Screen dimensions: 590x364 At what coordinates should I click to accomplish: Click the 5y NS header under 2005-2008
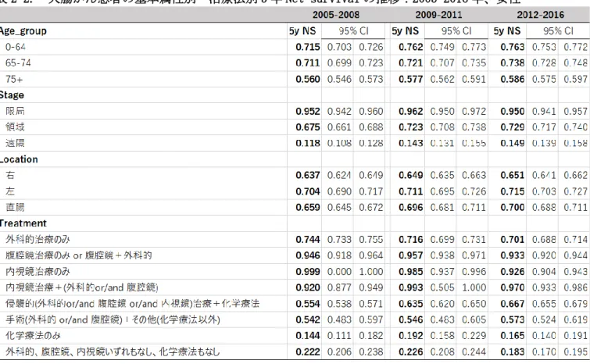coord(302,30)
